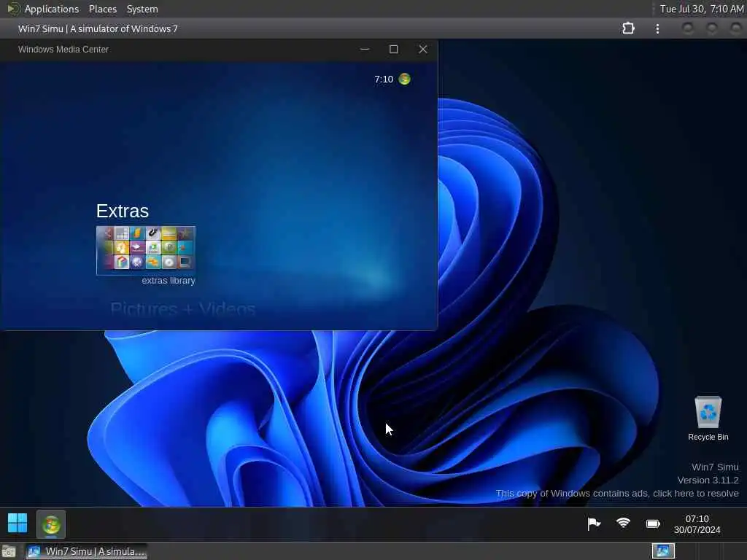Select Pictures + Videos menu heading
The height and width of the screenshot is (560, 747).
(183, 309)
